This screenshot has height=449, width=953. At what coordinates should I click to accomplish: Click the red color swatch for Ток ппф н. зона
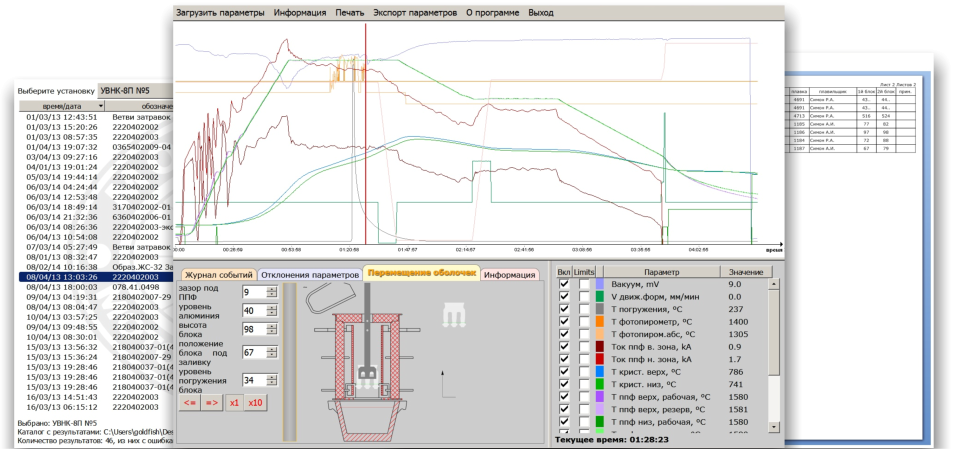[x=600, y=359]
